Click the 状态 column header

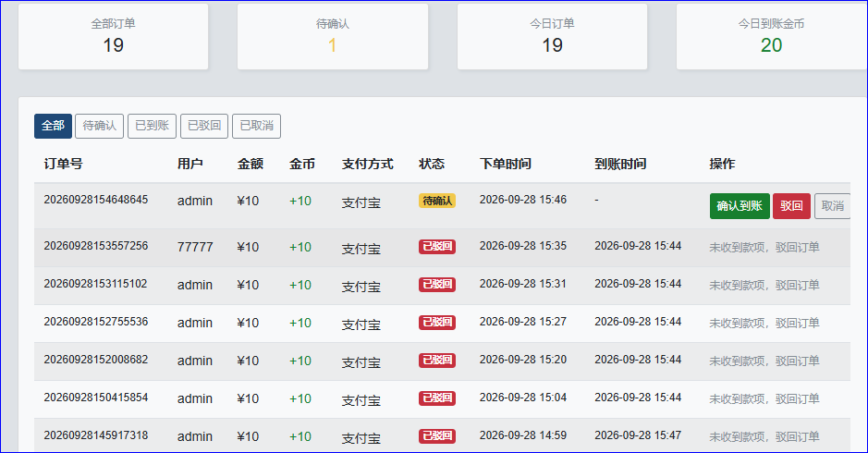click(432, 164)
